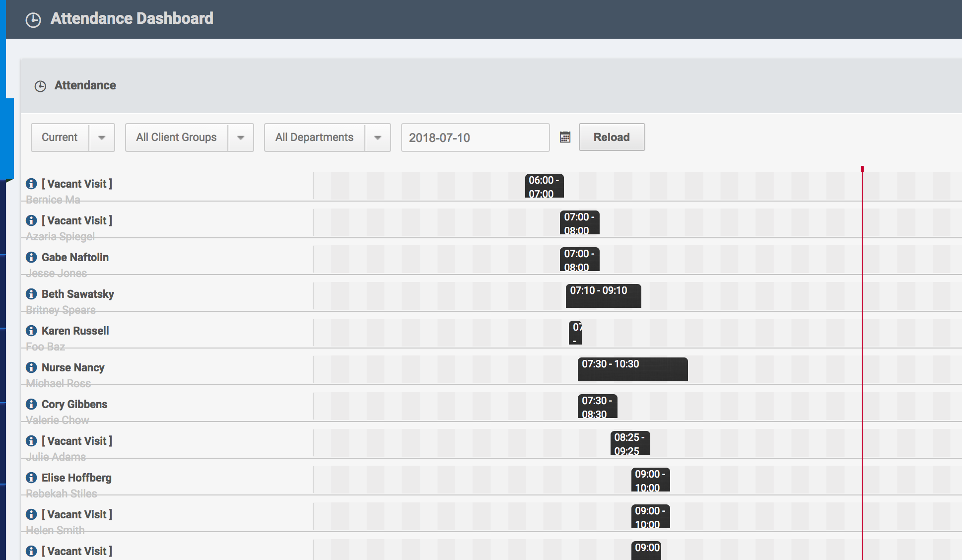Select the 08:25 - 09:25 shift block
962x560 pixels.
(629, 443)
